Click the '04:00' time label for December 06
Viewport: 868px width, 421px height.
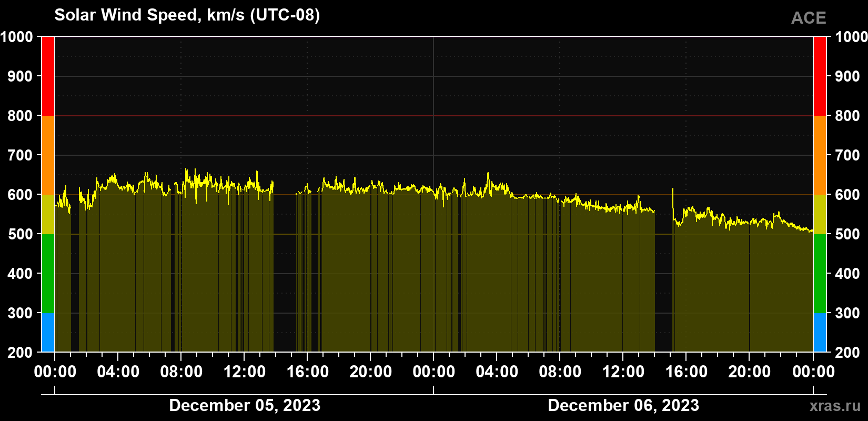(x=497, y=372)
